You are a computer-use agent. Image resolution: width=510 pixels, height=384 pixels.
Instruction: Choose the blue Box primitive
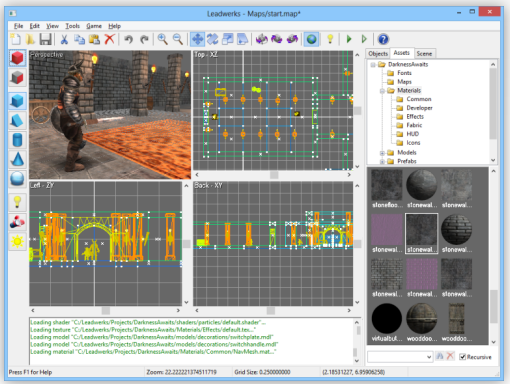click(17, 101)
